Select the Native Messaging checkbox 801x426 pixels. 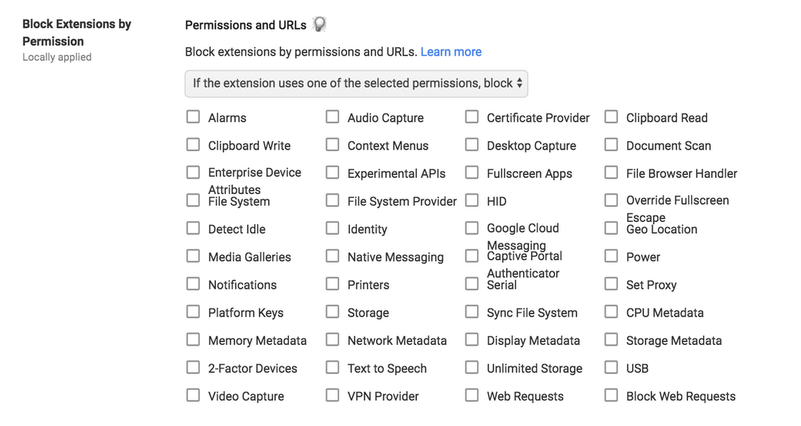pos(333,256)
